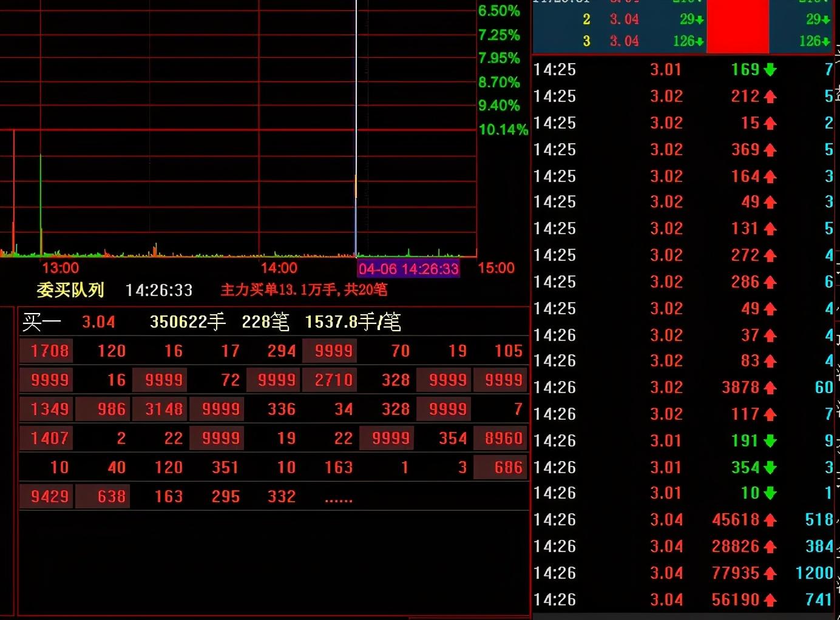Click the 6.50% axis label

(499, 11)
